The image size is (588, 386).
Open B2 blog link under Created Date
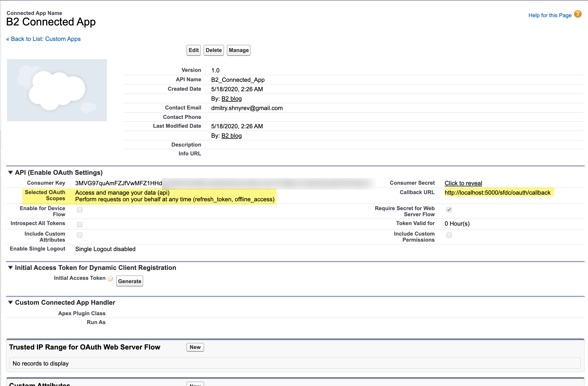coord(231,99)
